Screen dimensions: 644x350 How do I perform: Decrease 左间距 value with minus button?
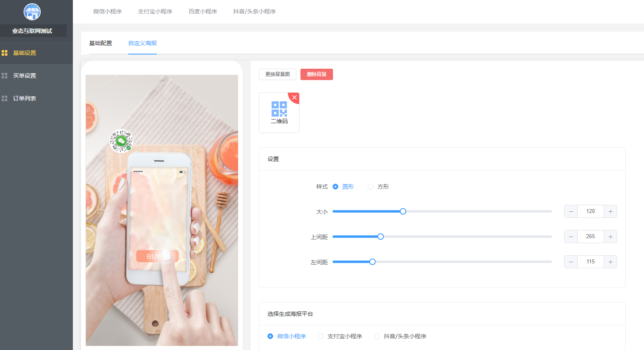(571, 262)
